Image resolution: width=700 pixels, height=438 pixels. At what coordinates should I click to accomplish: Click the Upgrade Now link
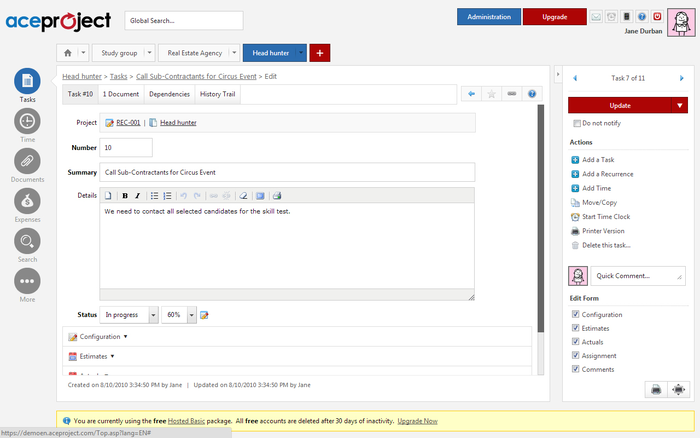(x=417, y=421)
